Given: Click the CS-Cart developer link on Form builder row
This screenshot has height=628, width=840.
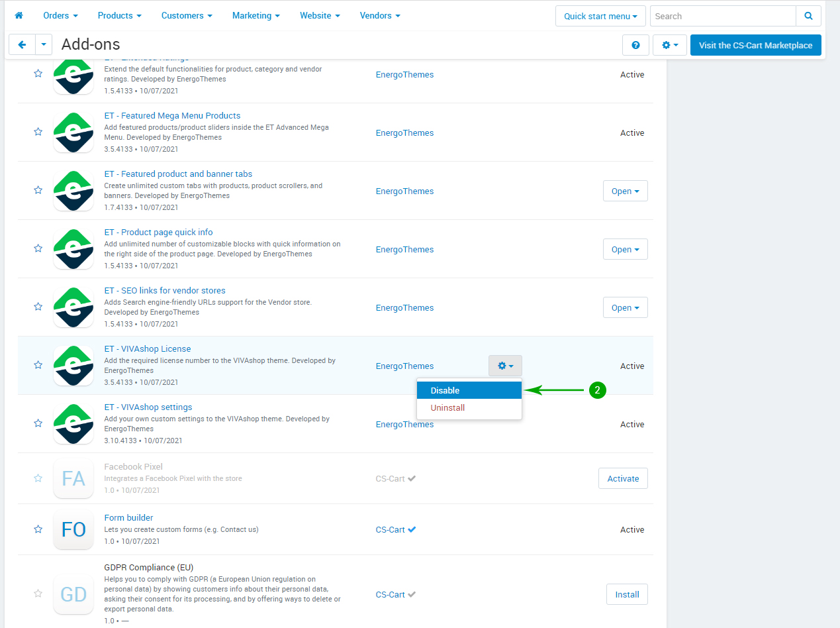Looking at the screenshot, I should (391, 530).
